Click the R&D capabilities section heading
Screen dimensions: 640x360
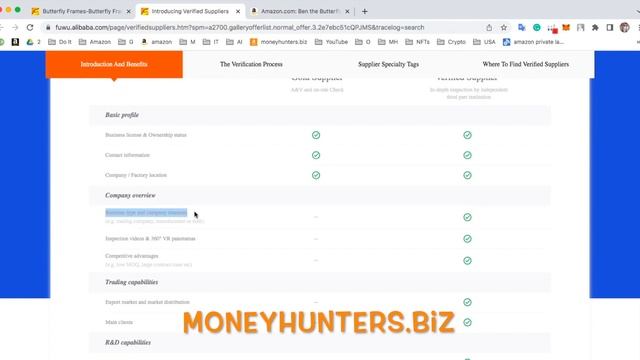[128, 342]
